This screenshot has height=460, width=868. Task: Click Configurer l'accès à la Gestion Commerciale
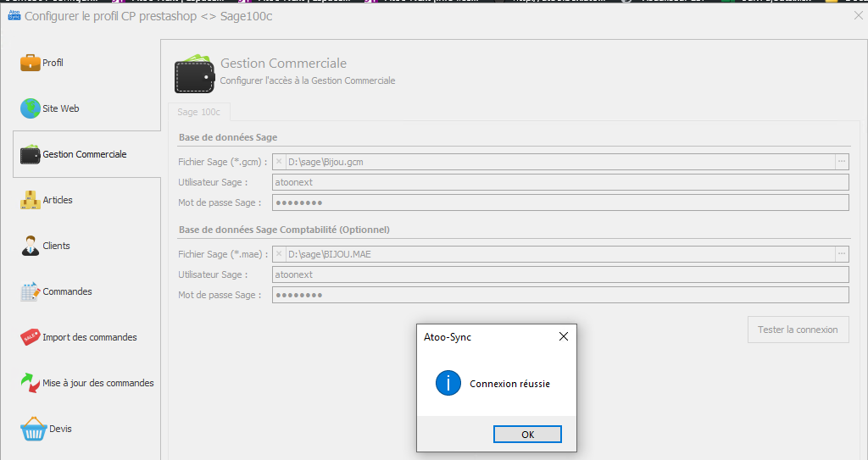pyautogui.click(x=308, y=80)
